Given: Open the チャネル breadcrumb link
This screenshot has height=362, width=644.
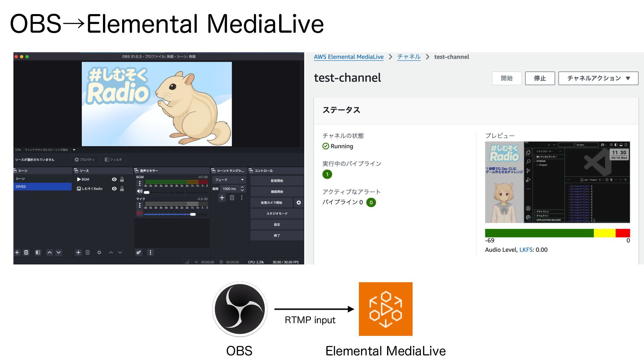Looking at the screenshot, I should coord(409,57).
